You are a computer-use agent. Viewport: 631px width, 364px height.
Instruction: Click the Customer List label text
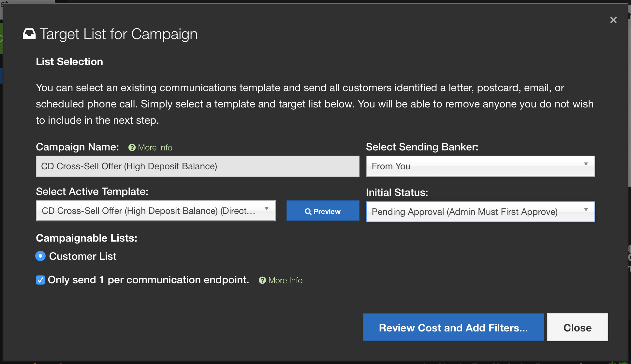pos(83,257)
